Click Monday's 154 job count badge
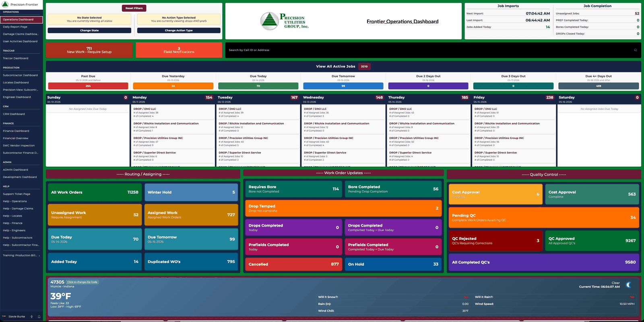The height and width of the screenshot is (322, 644). click(209, 97)
